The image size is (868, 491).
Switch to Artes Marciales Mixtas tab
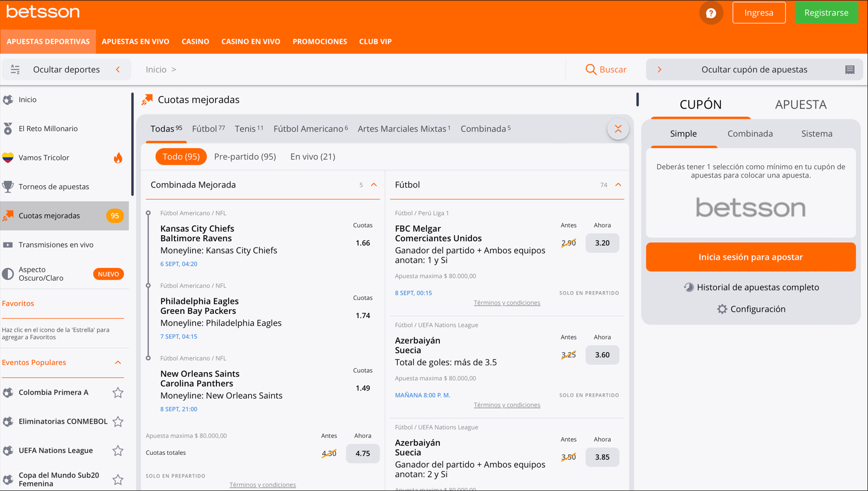[404, 128]
